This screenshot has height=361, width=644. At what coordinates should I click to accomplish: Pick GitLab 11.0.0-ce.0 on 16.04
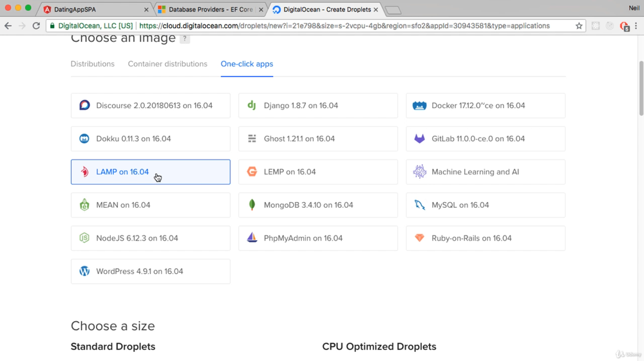(486, 138)
